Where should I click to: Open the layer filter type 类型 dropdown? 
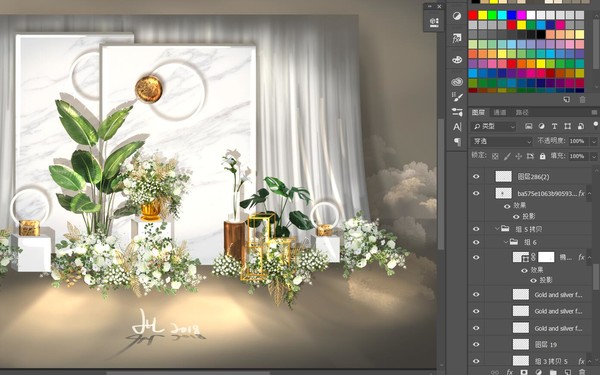(494, 126)
